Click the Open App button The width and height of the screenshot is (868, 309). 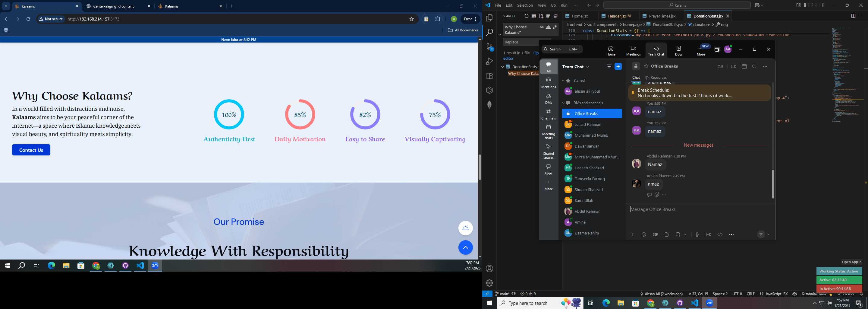[x=851, y=262]
